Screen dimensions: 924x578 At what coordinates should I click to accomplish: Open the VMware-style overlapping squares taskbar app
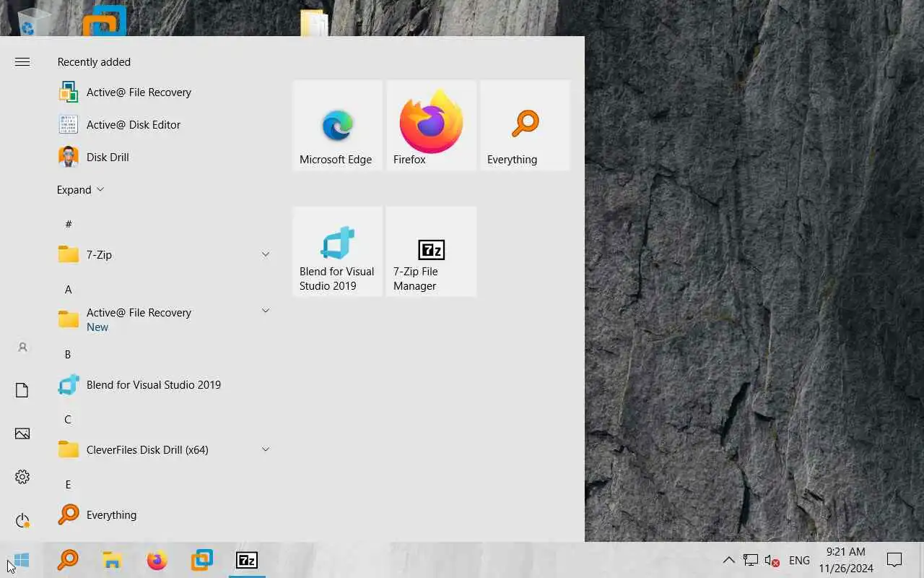click(x=202, y=560)
